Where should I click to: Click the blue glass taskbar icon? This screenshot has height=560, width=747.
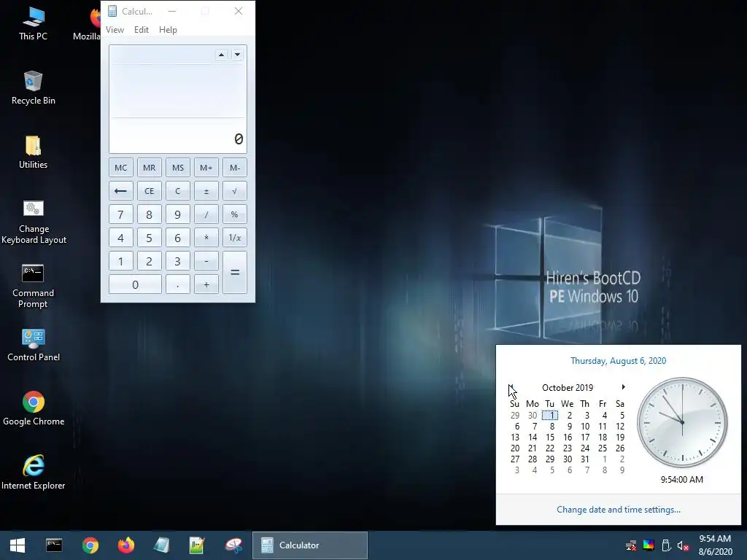pyautogui.click(x=161, y=545)
